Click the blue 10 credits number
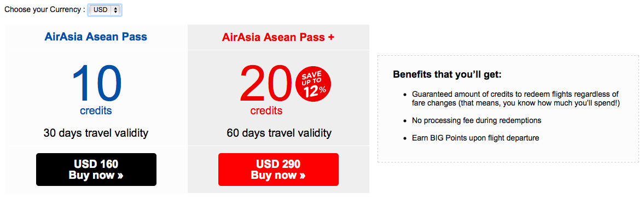This screenshot has width=644, height=210. (97, 83)
